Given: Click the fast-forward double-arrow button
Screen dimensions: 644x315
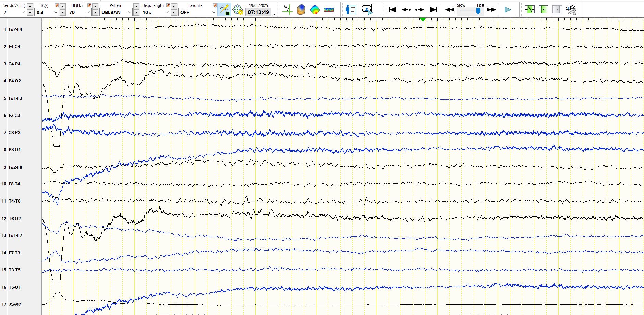Looking at the screenshot, I should (x=491, y=10).
